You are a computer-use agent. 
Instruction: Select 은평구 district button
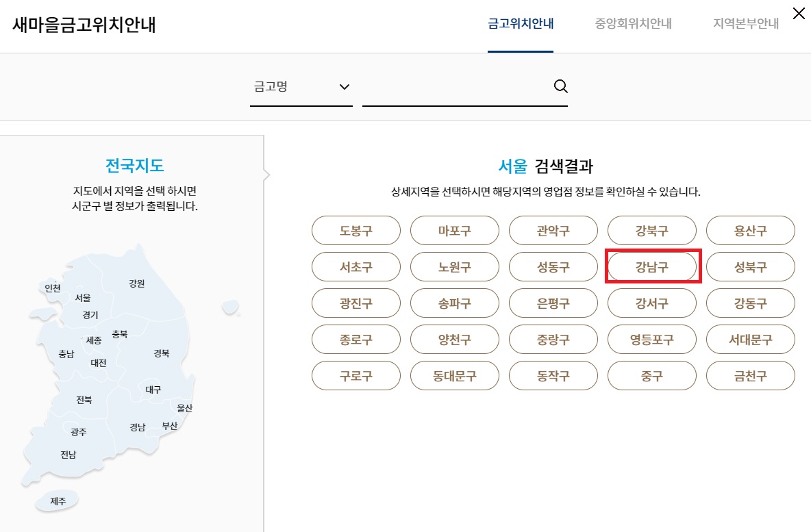point(553,303)
